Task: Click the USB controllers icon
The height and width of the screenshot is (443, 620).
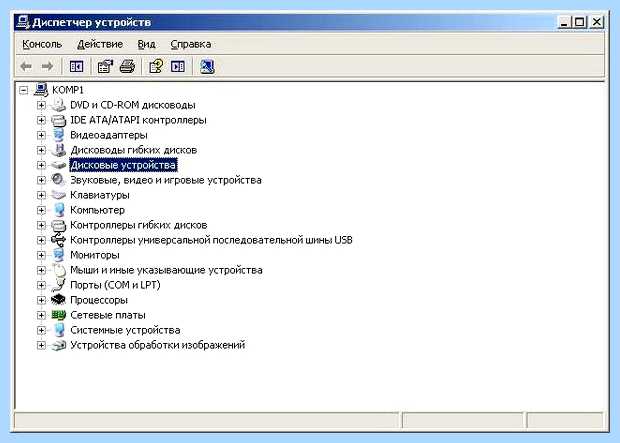Action: [59, 240]
